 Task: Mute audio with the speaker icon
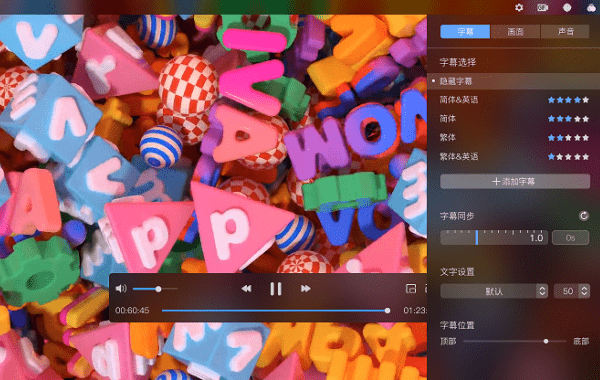(x=121, y=289)
